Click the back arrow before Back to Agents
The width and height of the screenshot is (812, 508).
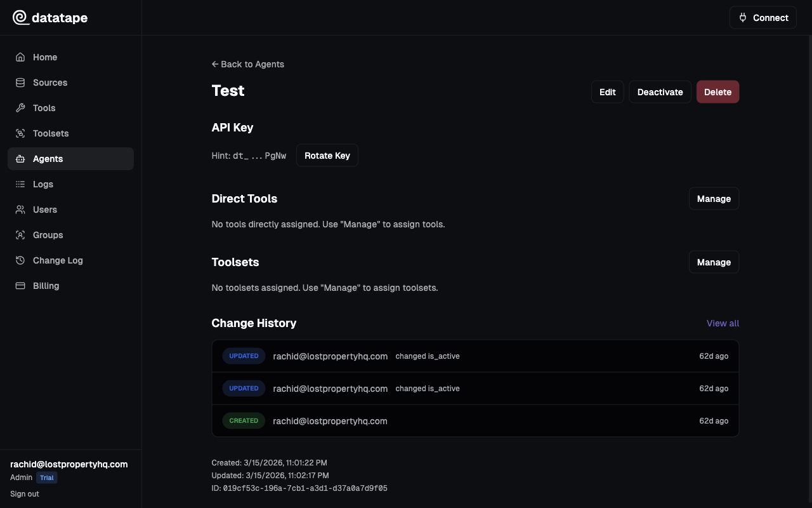click(215, 64)
